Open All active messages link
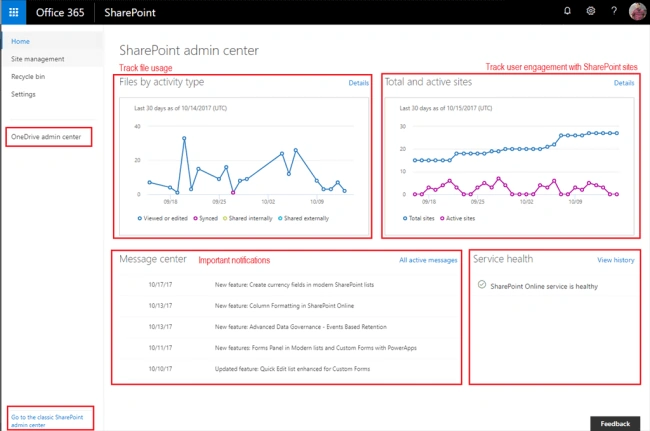The height and width of the screenshot is (431, 650). click(x=428, y=260)
